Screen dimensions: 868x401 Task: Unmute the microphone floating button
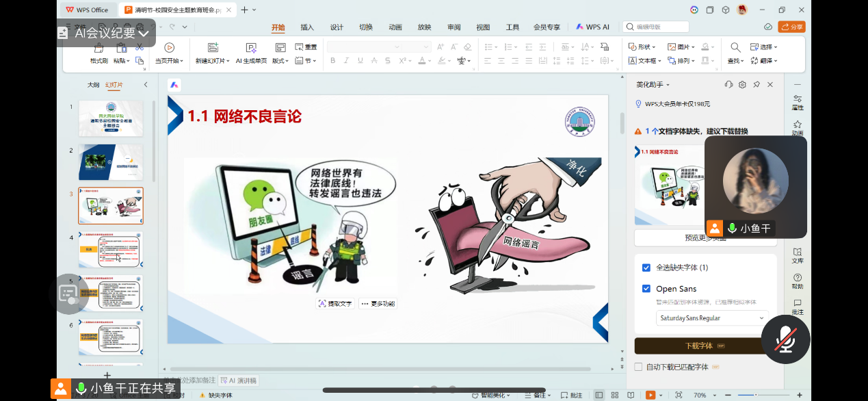[785, 339]
